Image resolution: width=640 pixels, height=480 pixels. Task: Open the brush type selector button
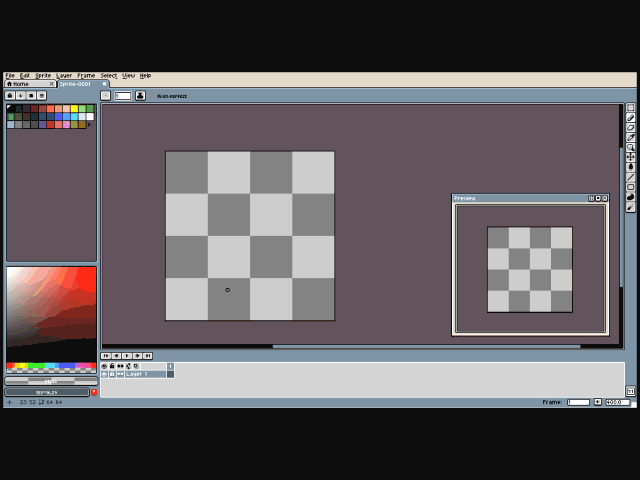105,96
